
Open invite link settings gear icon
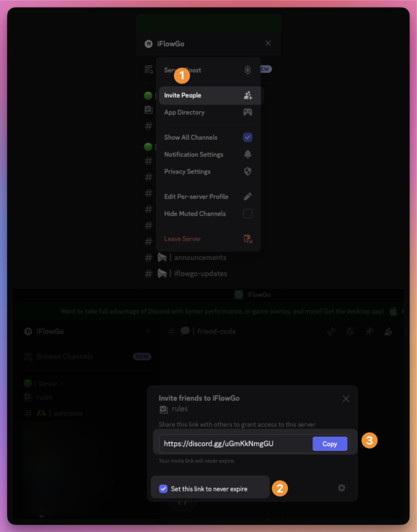coord(342,488)
